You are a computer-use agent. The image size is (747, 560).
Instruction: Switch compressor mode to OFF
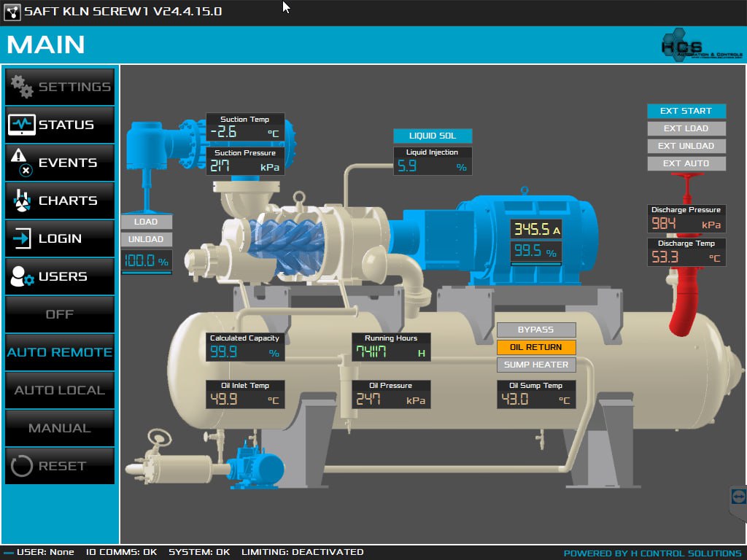coord(60,314)
